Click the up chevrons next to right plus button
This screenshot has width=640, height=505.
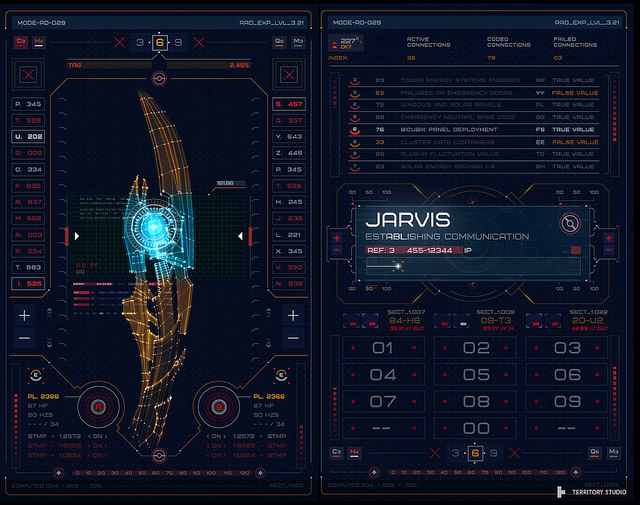(x=268, y=313)
